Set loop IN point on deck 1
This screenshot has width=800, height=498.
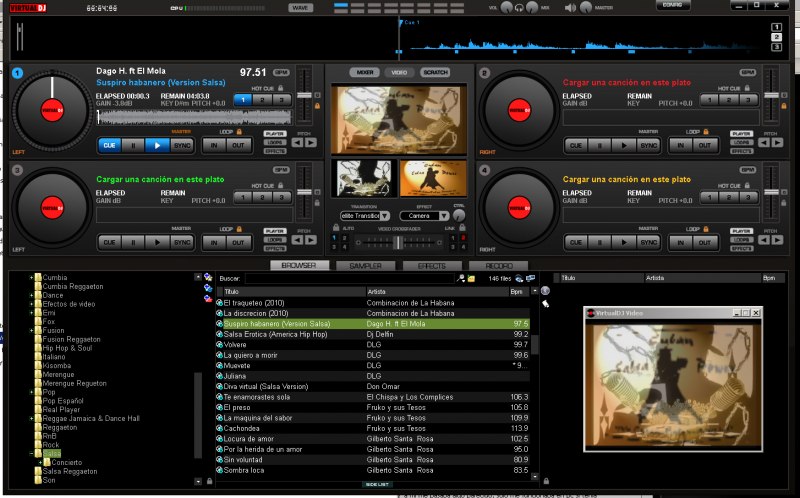click(x=212, y=145)
